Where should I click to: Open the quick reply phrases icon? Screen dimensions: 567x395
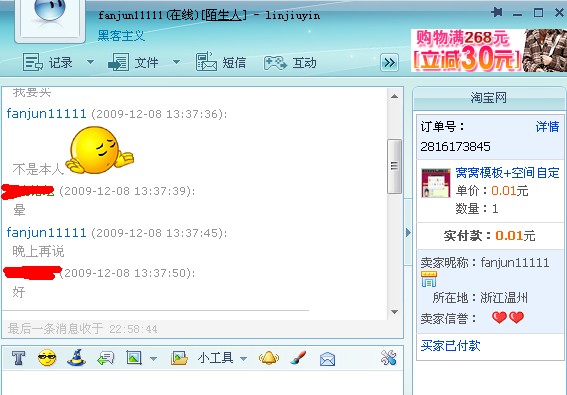point(106,358)
